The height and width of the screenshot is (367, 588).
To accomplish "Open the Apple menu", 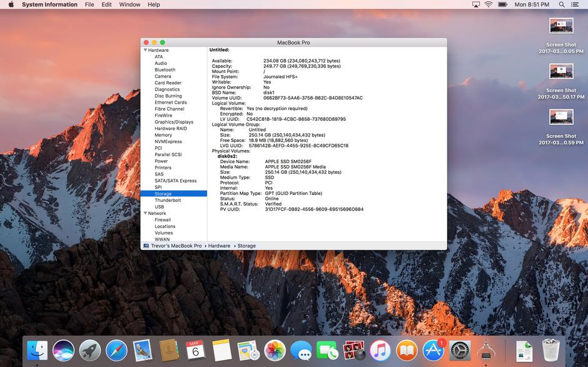I will tap(11, 4).
